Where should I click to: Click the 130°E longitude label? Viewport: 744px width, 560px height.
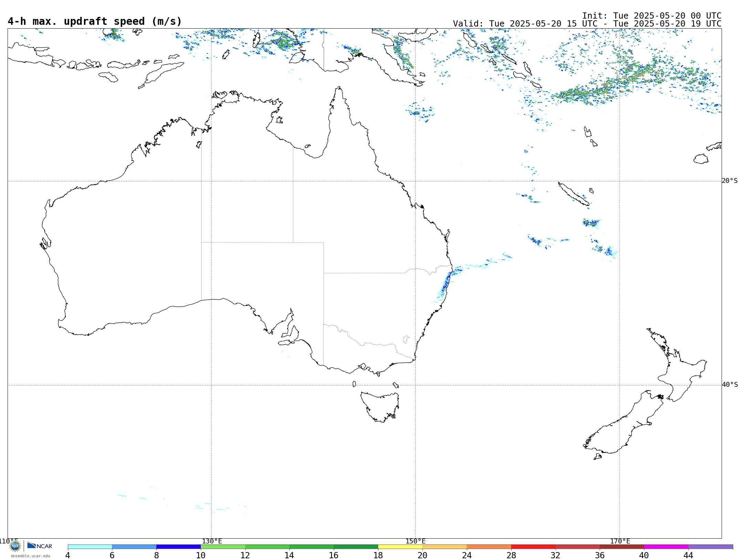coord(212,541)
